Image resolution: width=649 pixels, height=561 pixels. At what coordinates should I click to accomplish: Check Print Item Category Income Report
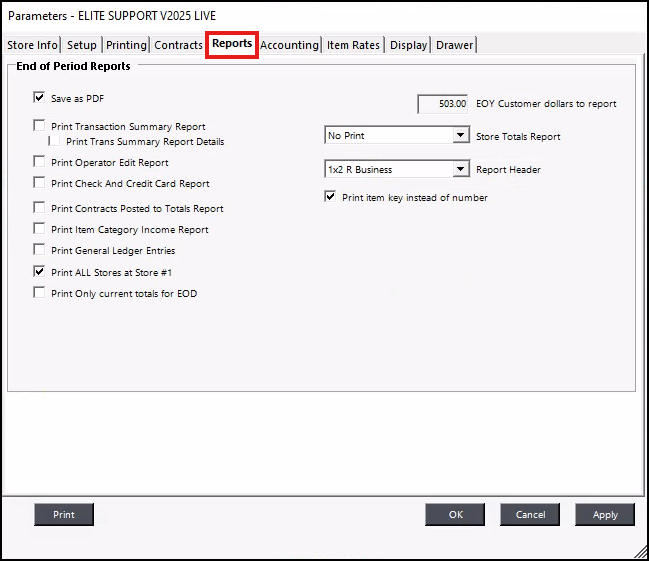click(x=39, y=229)
